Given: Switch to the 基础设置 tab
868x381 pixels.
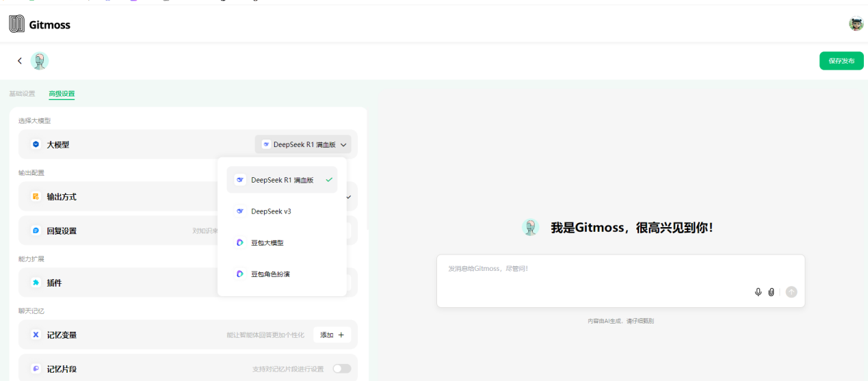Looking at the screenshot, I should click(x=22, y=94).
